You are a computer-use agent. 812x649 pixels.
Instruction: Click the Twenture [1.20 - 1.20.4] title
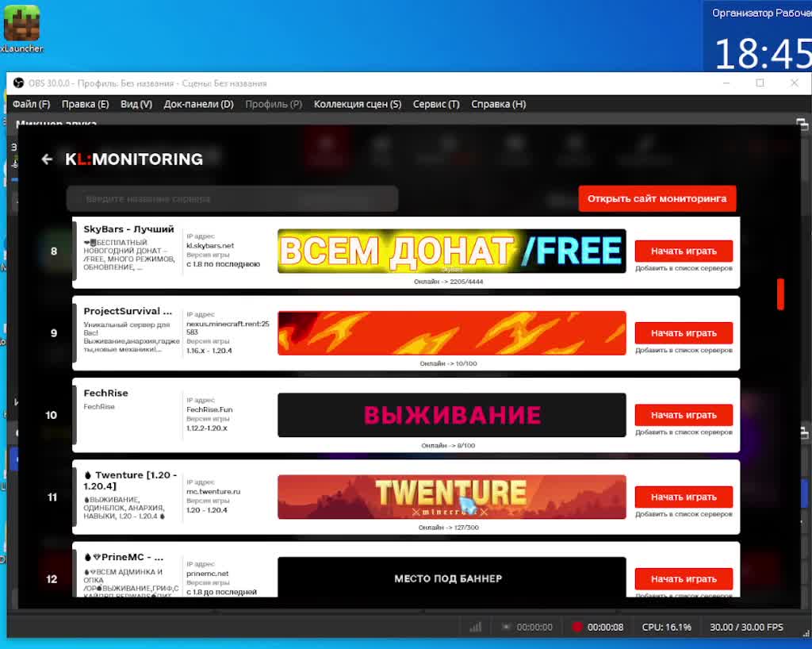click(131, 481)
